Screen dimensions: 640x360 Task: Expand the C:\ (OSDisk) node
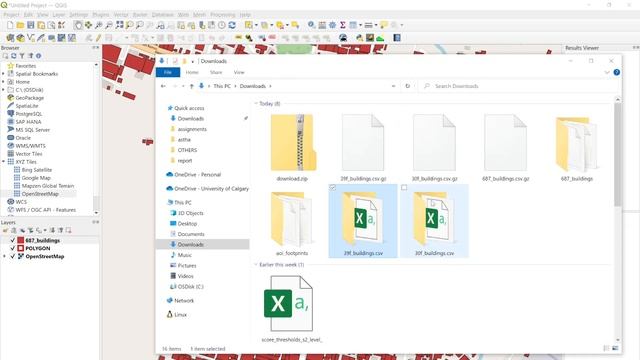click(4, 90)
